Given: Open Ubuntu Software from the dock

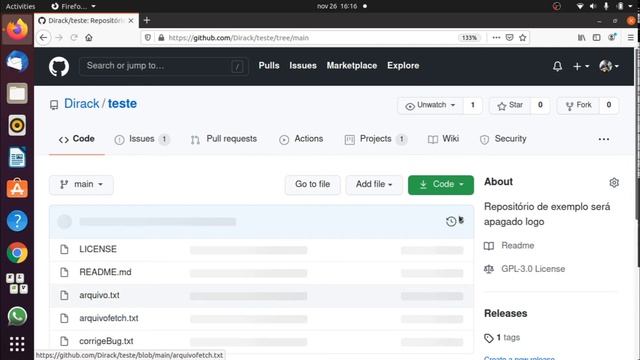Looking at the screenshot, I should [17, 189].
